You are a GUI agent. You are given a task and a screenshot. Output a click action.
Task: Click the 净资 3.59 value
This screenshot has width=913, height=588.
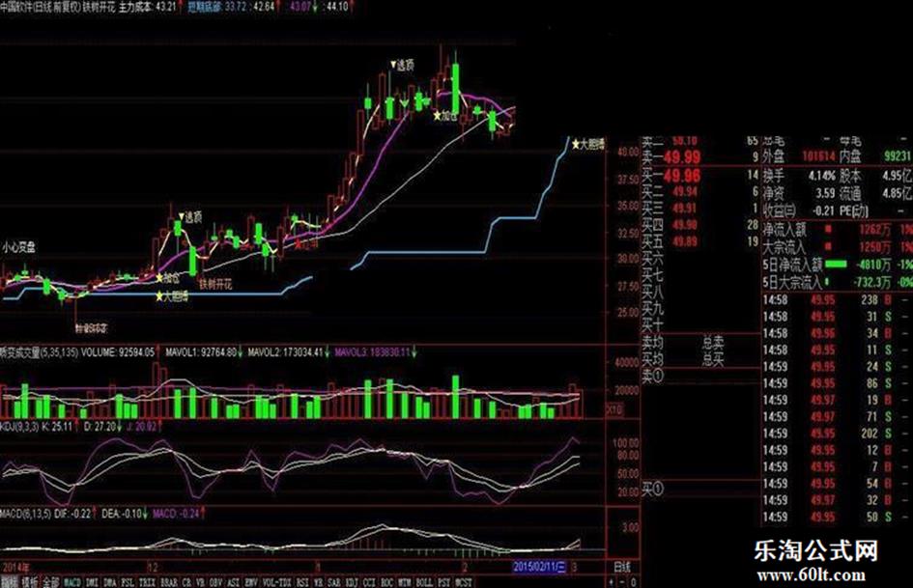[x=825, y=192]
